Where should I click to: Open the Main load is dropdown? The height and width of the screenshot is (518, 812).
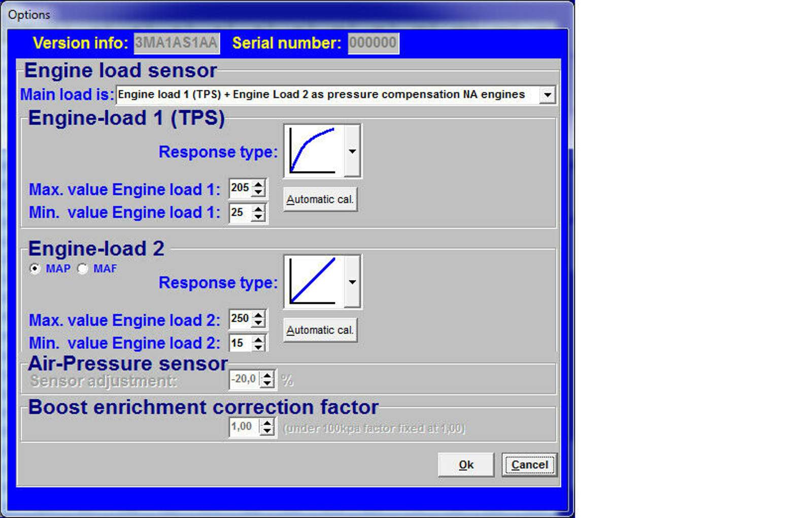tap(547, 95)
